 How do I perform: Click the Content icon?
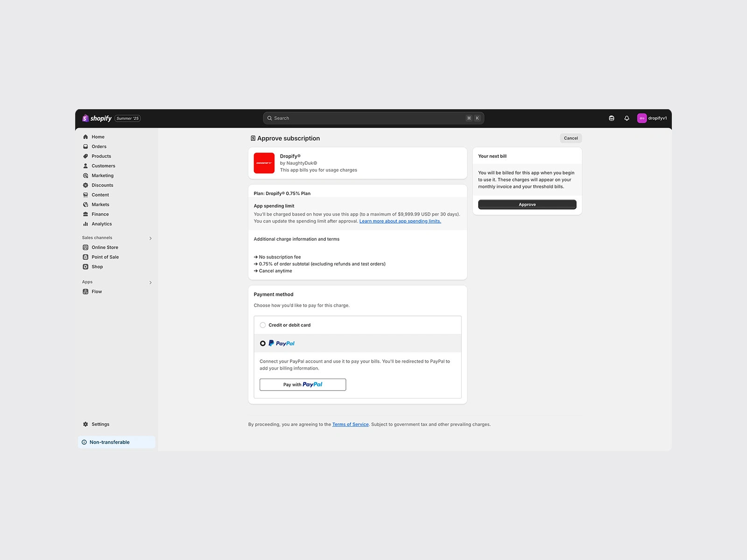tap(85, 195)
